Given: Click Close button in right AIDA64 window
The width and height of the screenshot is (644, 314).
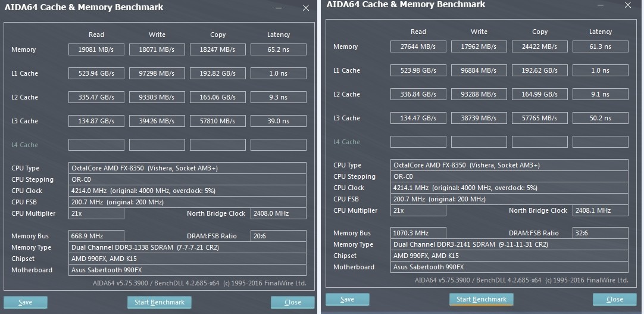Looking at the screenshot, I should 614,299.
